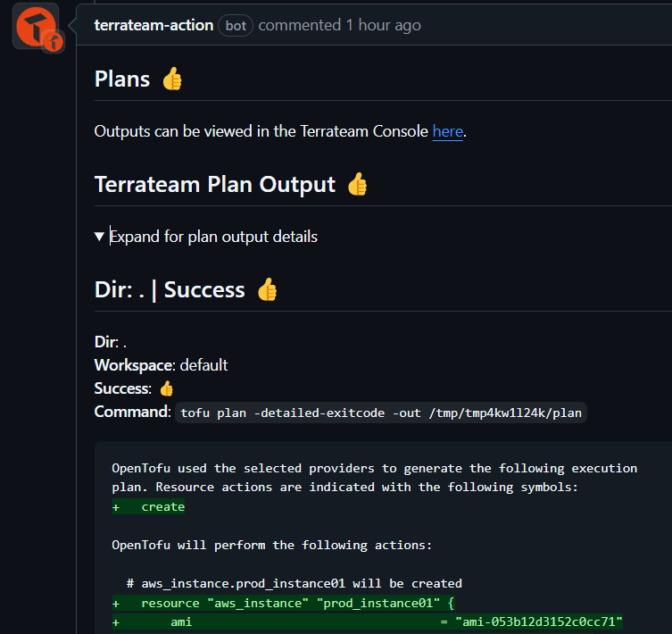Click thumbs up emoji beside Dir Success heading
The height and width of the screenshot is (634, 672).
268,289
